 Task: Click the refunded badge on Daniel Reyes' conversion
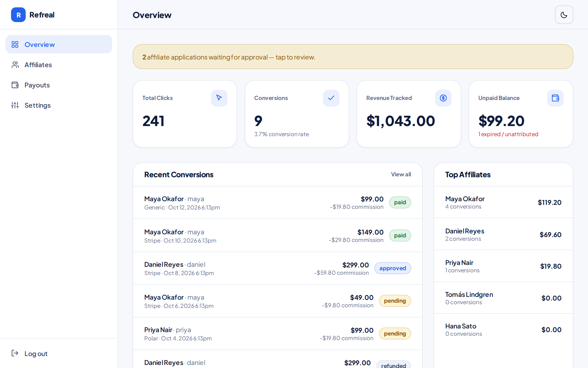coord(394,365)
